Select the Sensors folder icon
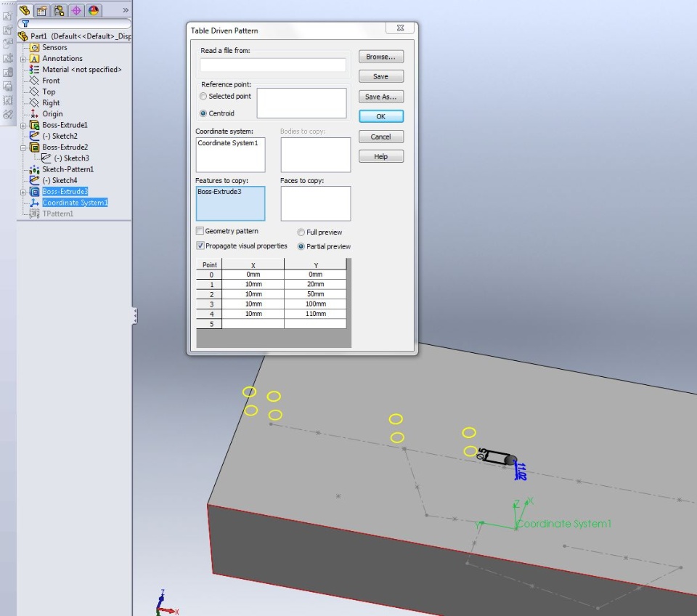697x616 pixels. click(x=34, y=47)
